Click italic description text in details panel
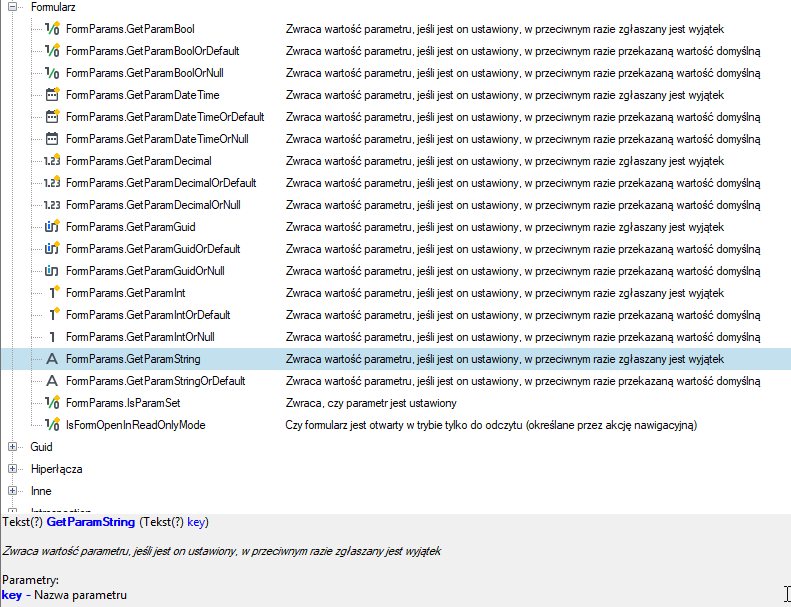The width and height of the screenshot is (791, 607). click(221, 551)
